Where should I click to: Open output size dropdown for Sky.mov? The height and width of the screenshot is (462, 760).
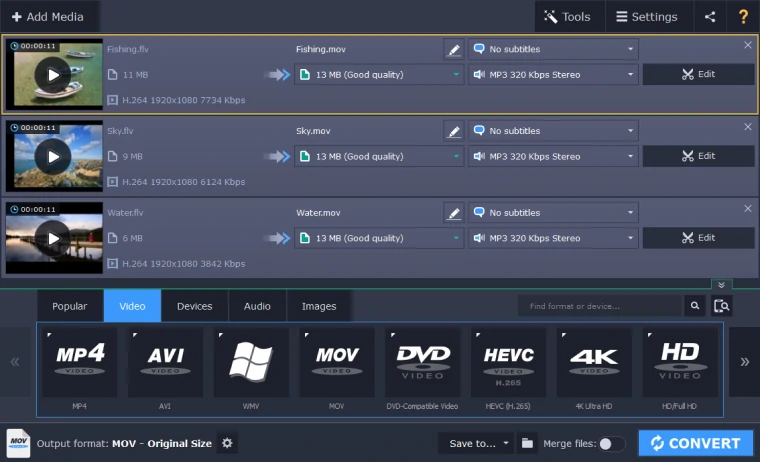[x=379, y=157]
